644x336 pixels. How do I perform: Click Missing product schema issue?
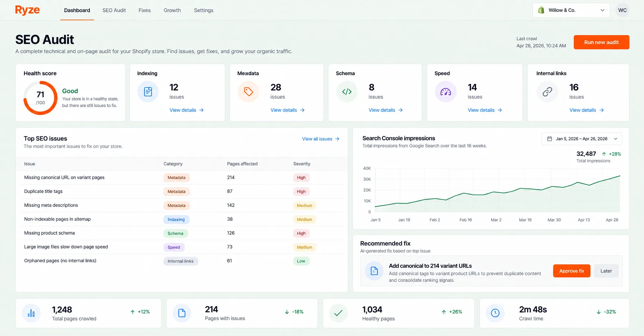(x=182, y=233)
